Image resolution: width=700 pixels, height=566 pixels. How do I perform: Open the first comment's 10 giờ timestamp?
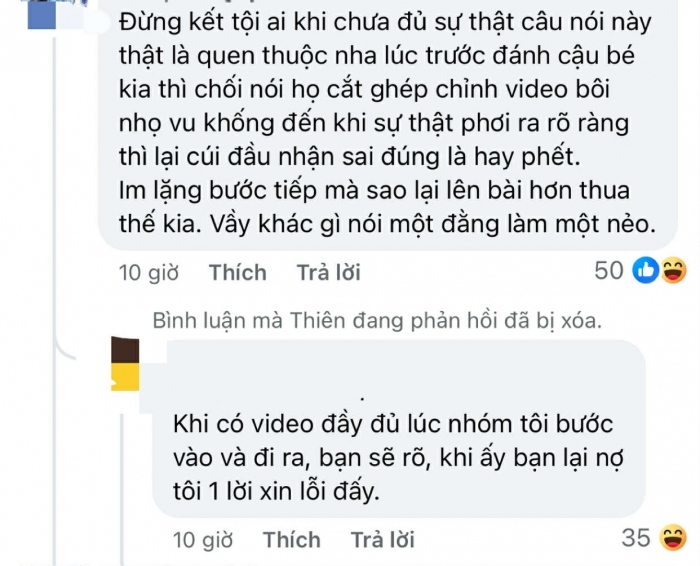149,272
